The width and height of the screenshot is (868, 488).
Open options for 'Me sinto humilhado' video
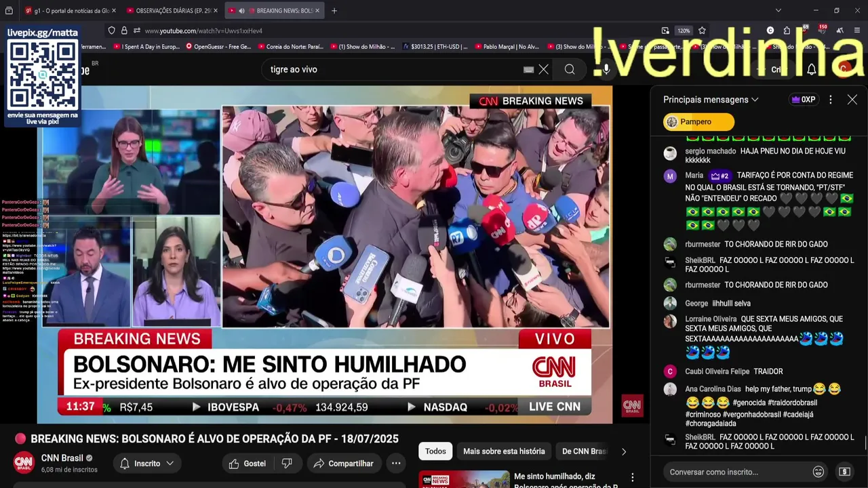pyautogui.click(x=632, y=478)
